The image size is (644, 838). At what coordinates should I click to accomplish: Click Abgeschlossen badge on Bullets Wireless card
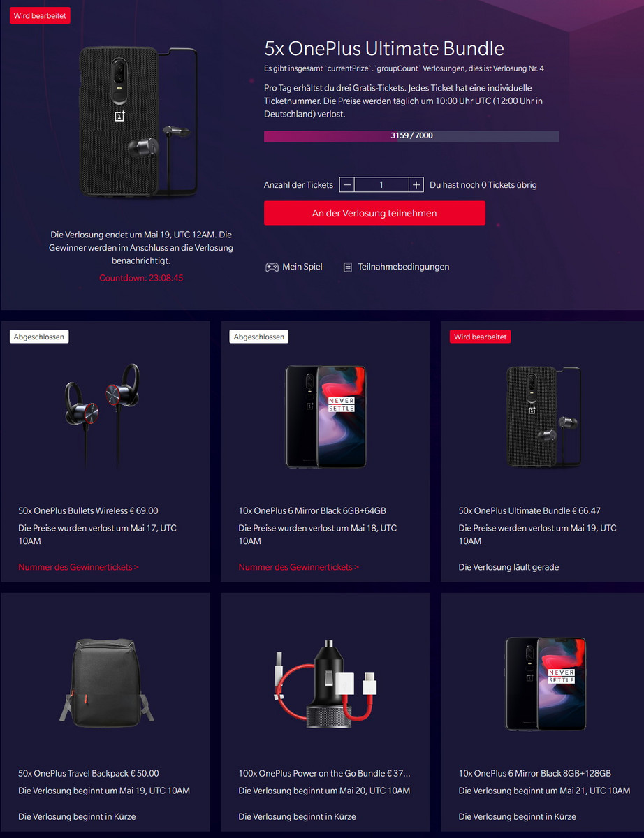(x=39, y=337)
